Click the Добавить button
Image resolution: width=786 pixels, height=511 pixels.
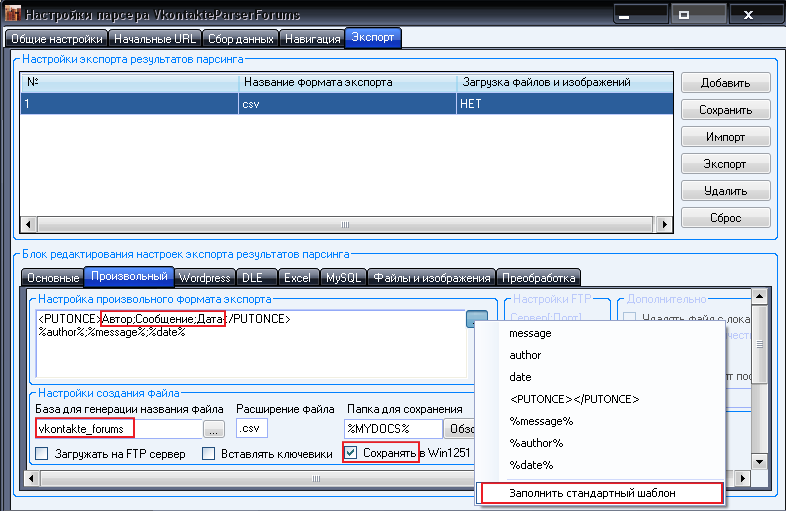tap(725, 83)
